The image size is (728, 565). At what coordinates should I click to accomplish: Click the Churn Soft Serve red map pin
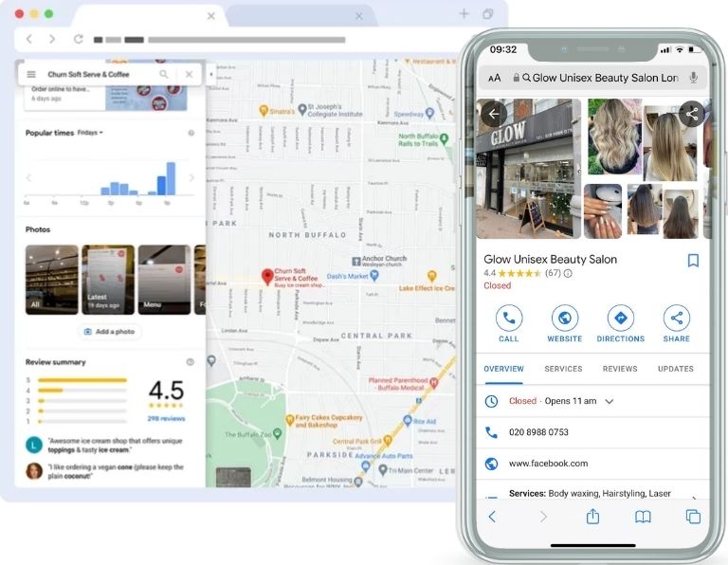pyautogui.click(x=267, y=277)
